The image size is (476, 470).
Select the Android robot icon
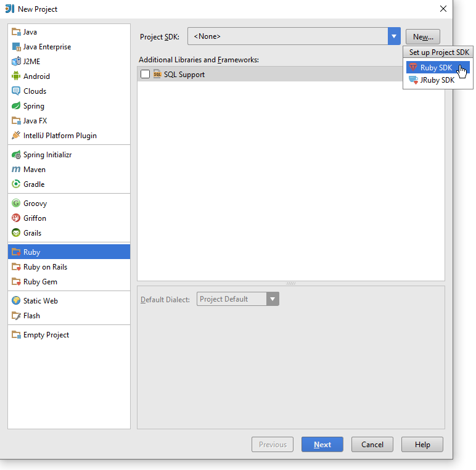click(x=16, y=76)
